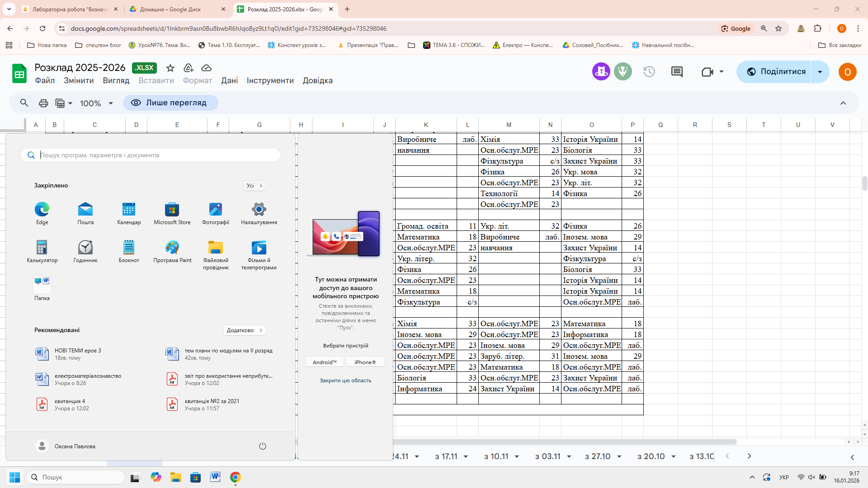
Task: Select iPhone® as the mobile device type
Action: coord(365,362)
